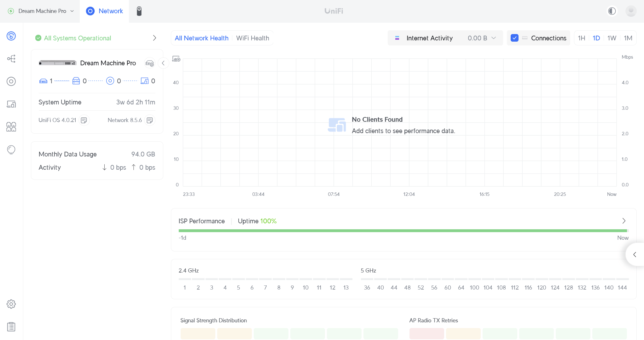Open Client Devices sidebar icon
The image size is (644, 340).
tap(11, 104)
